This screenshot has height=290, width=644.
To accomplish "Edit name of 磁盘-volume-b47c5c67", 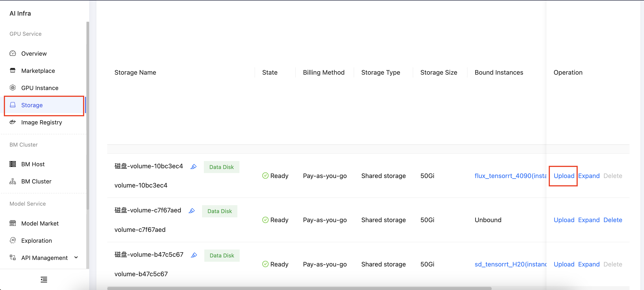I will 194,255.
